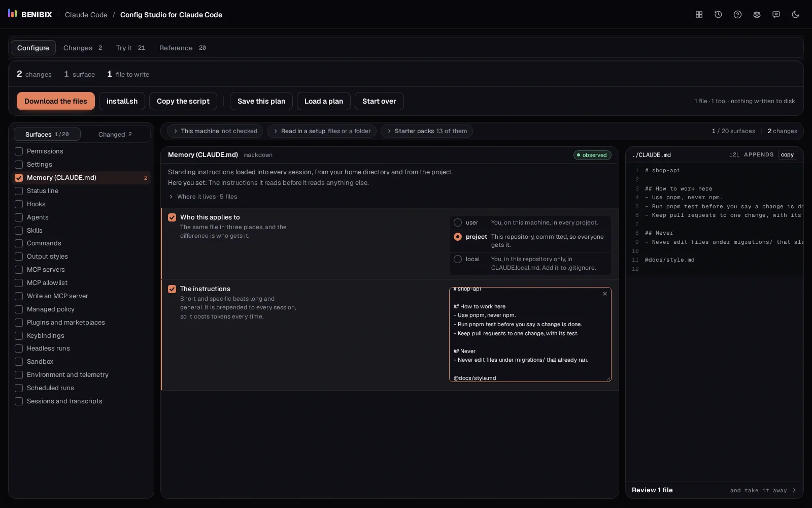Choose the 'project' scope radio button
812x508 pixels.
(458, 237)
